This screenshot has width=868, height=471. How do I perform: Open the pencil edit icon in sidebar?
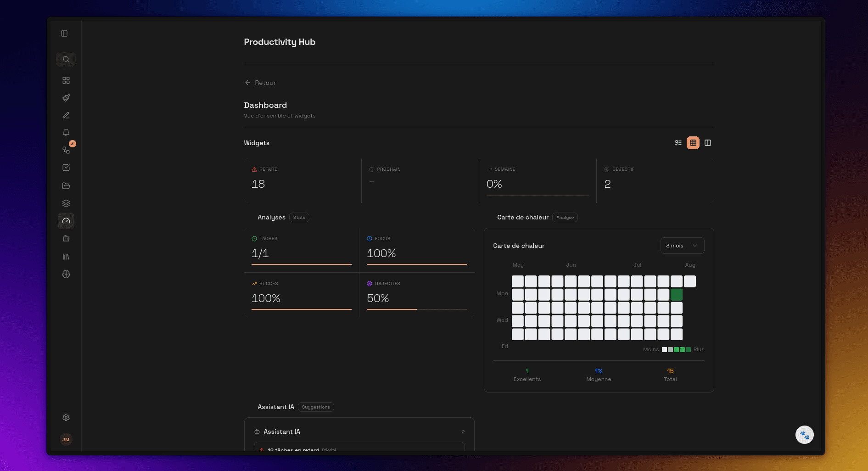click(66, 115)
